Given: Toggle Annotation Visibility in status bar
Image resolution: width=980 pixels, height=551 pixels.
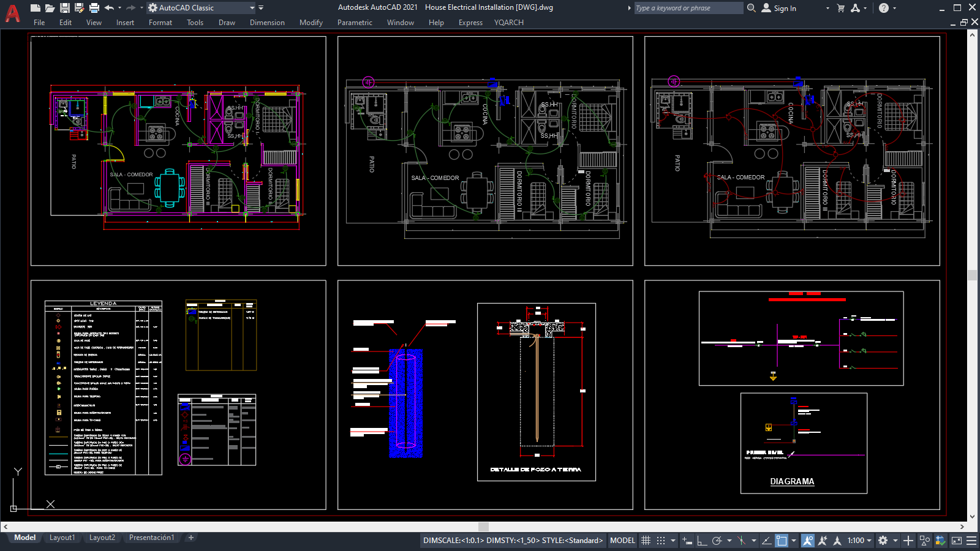Looking at the screenshot, I should click(807, 541).
